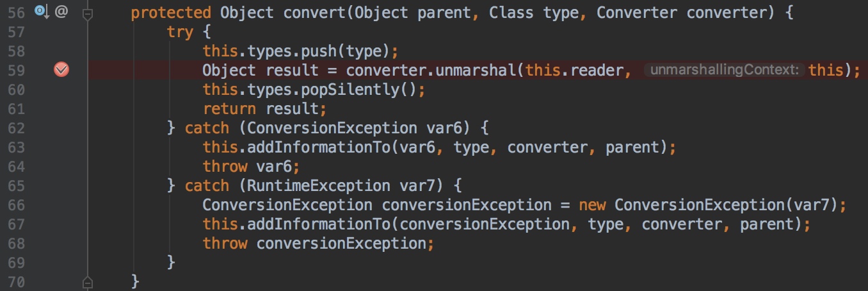Screen dimensions: 868x291
Task: Click the first addInformationTo call on line 63
Action: click(315, 147)
